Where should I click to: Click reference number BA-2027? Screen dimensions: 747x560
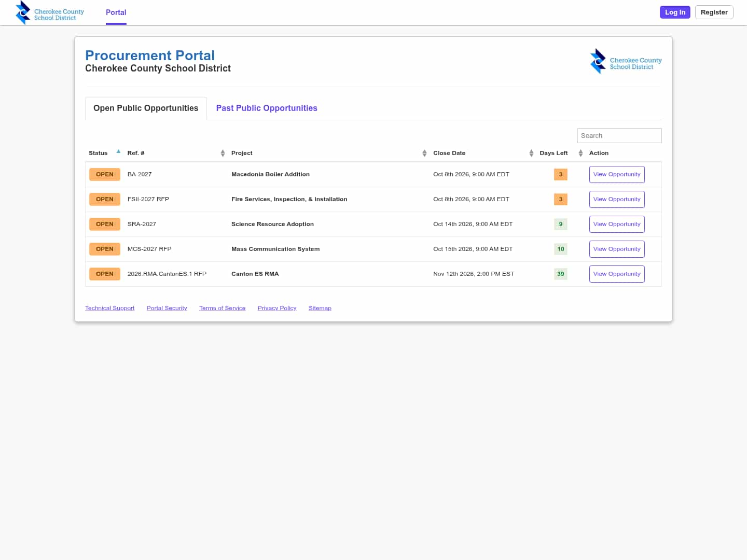[x=140, y=174]
